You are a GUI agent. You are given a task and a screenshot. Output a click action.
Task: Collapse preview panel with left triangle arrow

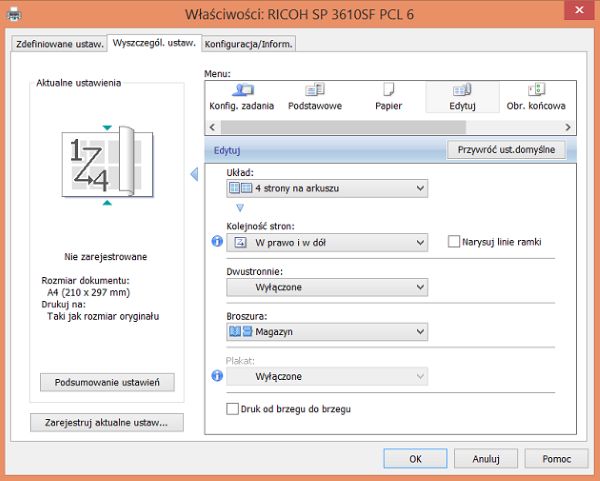(194, 174)
